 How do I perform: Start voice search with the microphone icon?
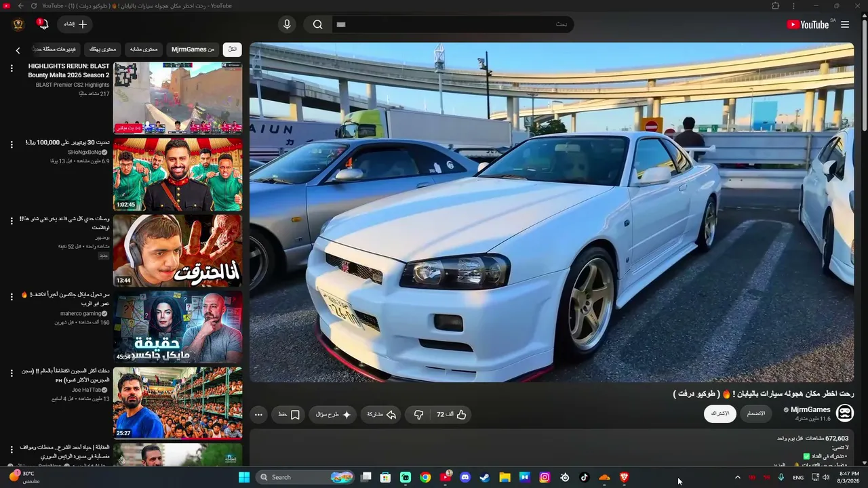tap(287, 24)
